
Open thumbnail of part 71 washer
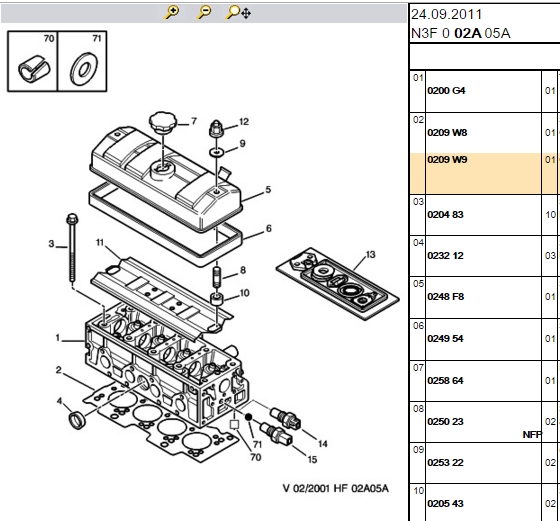(x=82, y=61)
